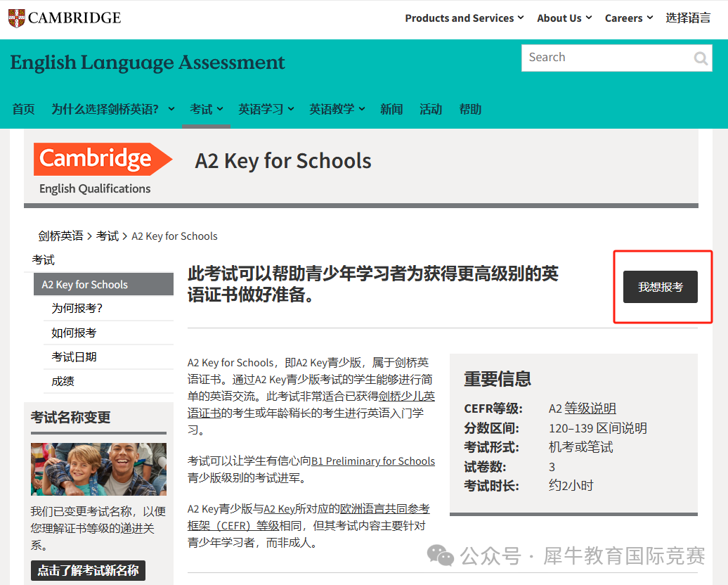This screenshot has height=585, width=728.
Task: Click the 考试 sidebar heading
Action: 43,260
